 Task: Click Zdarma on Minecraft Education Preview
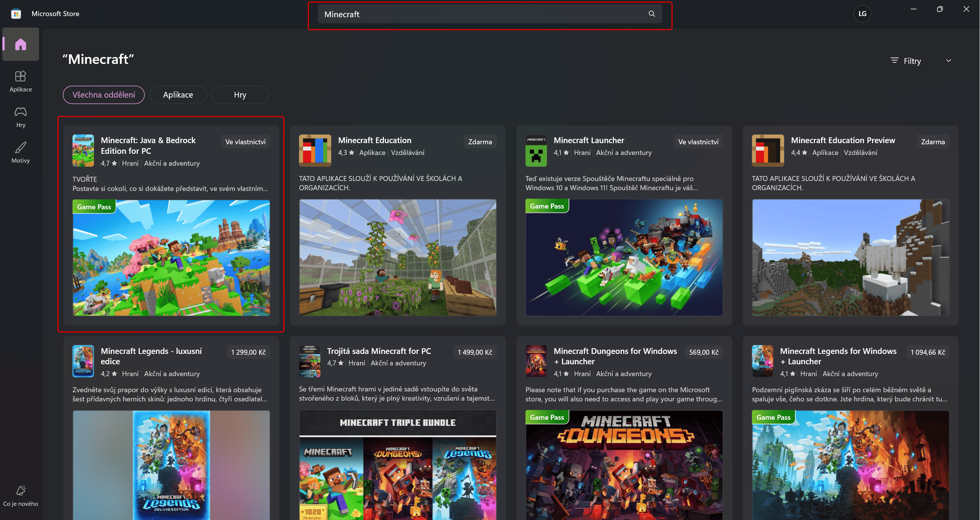(933, 142)
